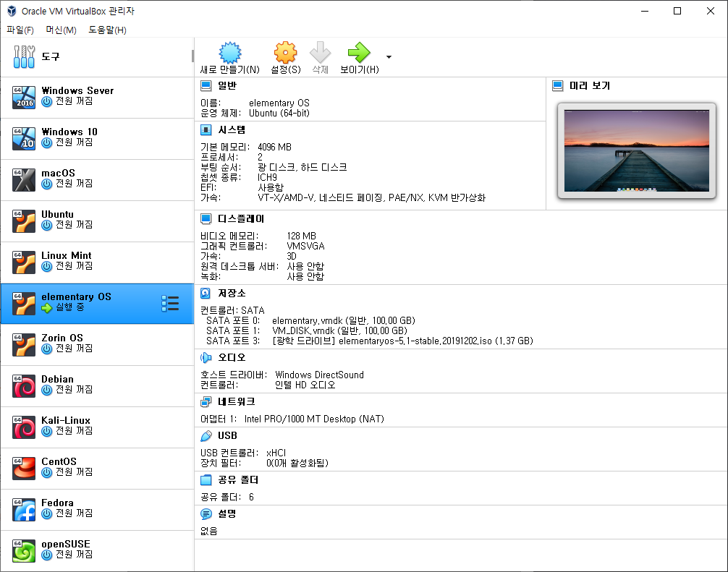Select the Linux Mint VM icon
Viewport: 728px width, 572px height.
click(24, 262)
